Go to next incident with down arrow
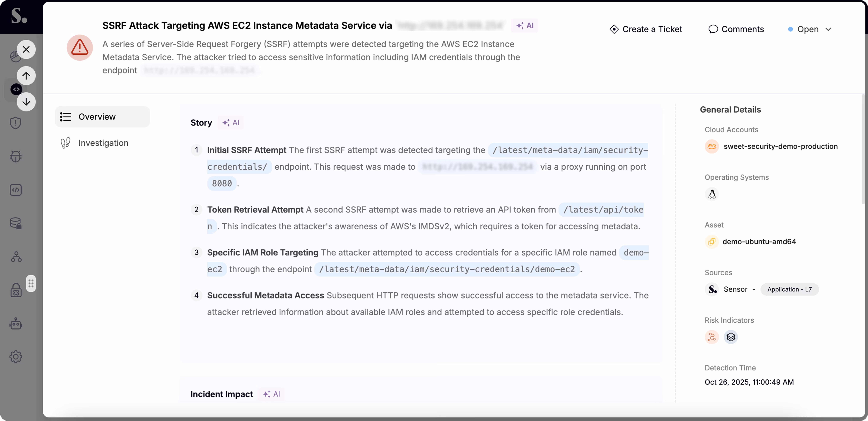This screenshot has width=868, height=421. pos(26,102)
